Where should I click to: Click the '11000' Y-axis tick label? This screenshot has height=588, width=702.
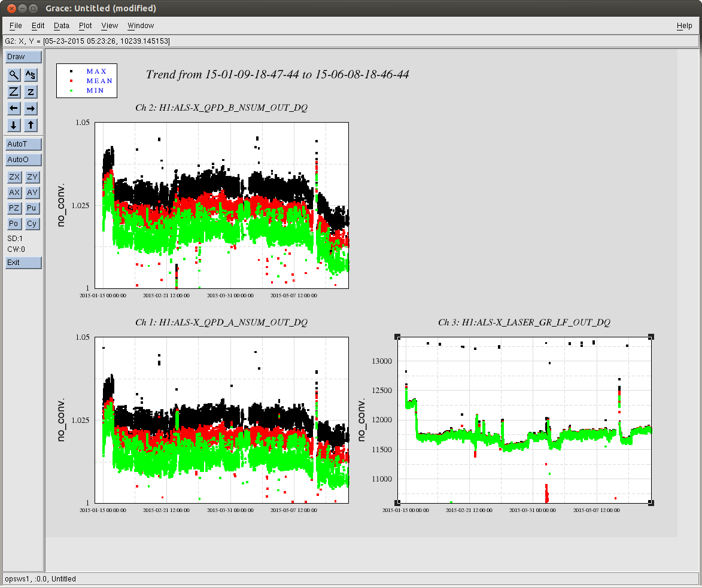[x=382, y=479]
